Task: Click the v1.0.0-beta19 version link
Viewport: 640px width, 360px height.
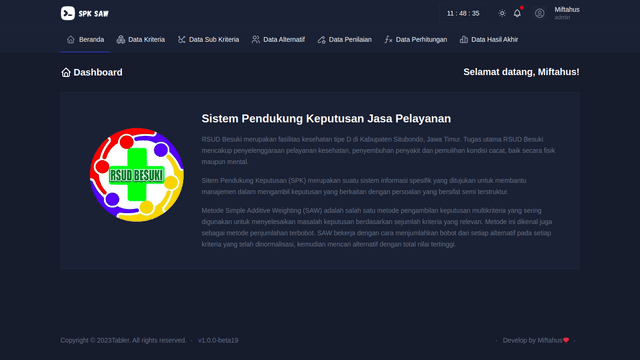Action: (218, 340)
